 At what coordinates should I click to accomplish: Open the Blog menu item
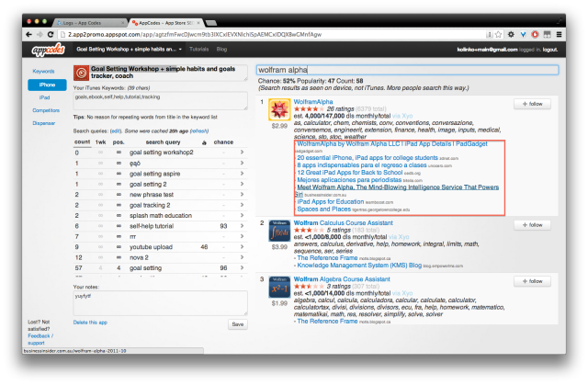(x=221, y=50)
